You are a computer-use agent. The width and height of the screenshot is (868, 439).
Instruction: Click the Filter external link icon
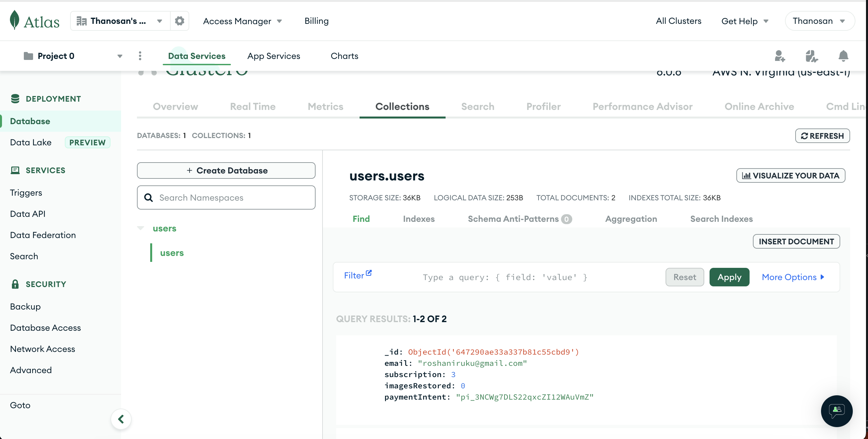pos(369,273)
